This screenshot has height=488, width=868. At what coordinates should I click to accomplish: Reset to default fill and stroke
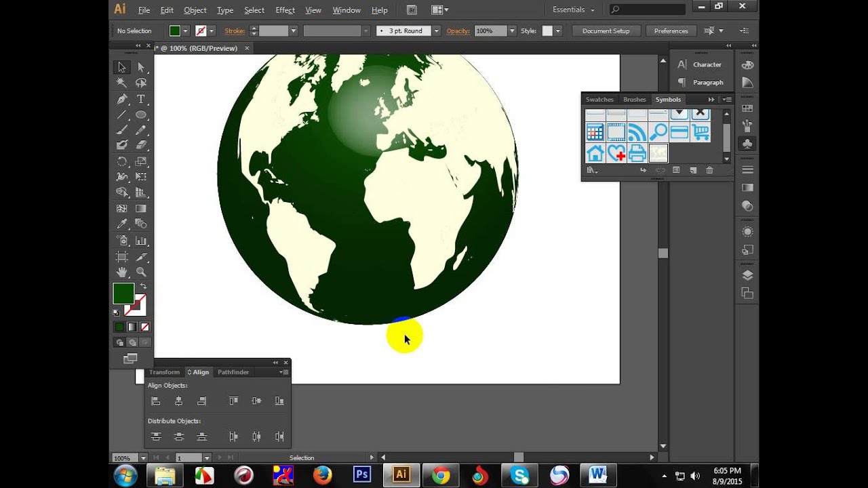116,312
